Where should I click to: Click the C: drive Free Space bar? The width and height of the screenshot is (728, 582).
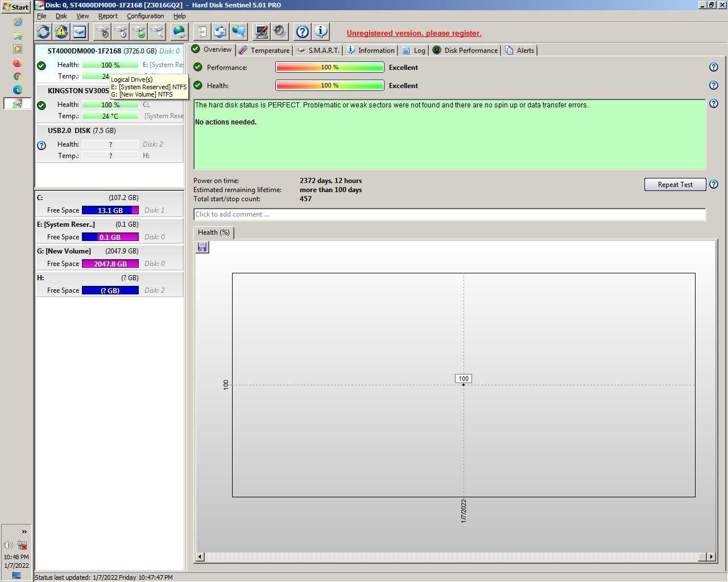pos(110,210)
